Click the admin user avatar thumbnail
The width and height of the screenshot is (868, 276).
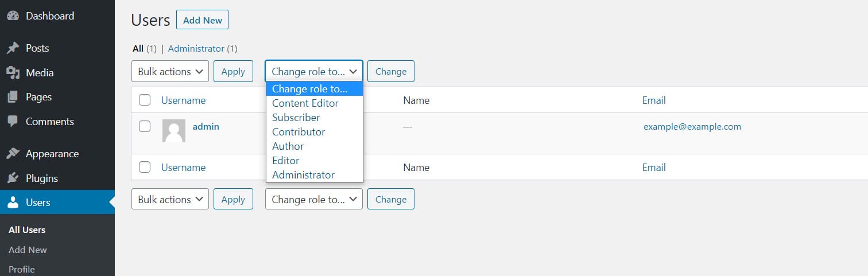point(174,131)
